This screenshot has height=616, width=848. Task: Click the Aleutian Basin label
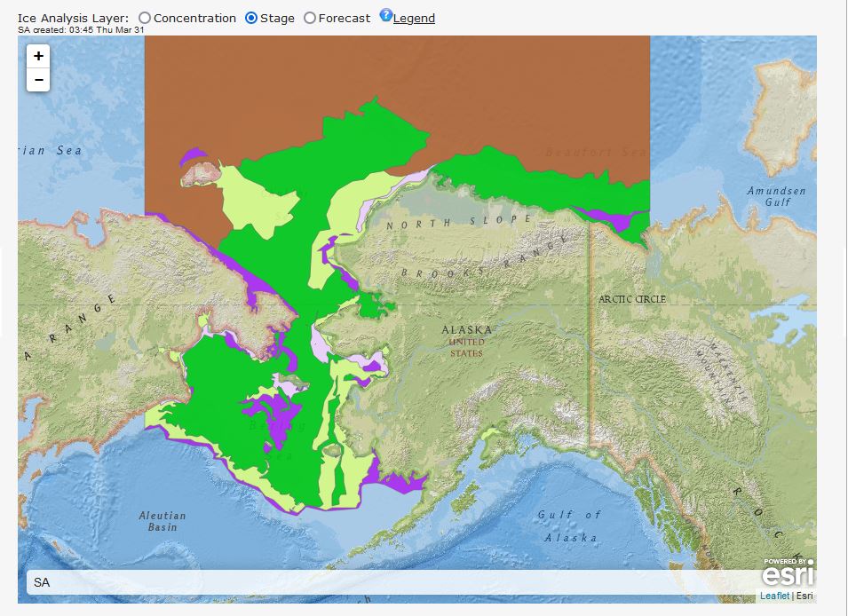click(x=162, y=521)
